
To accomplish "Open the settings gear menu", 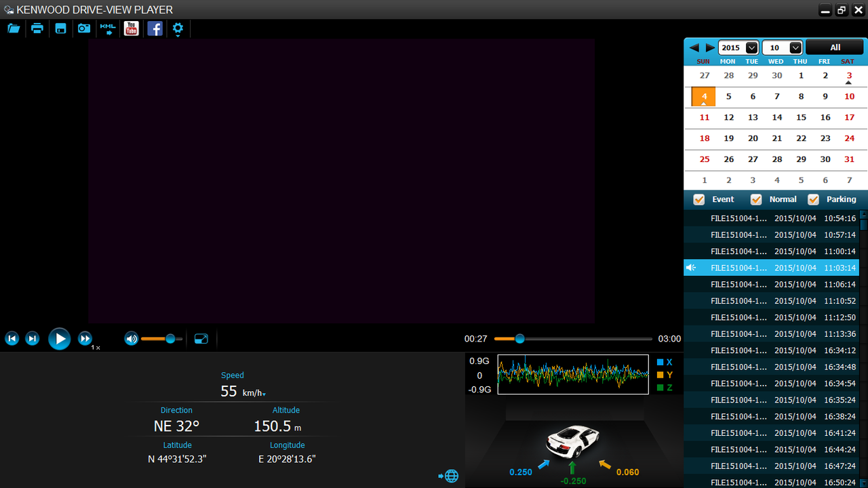I will click(178, 28).
